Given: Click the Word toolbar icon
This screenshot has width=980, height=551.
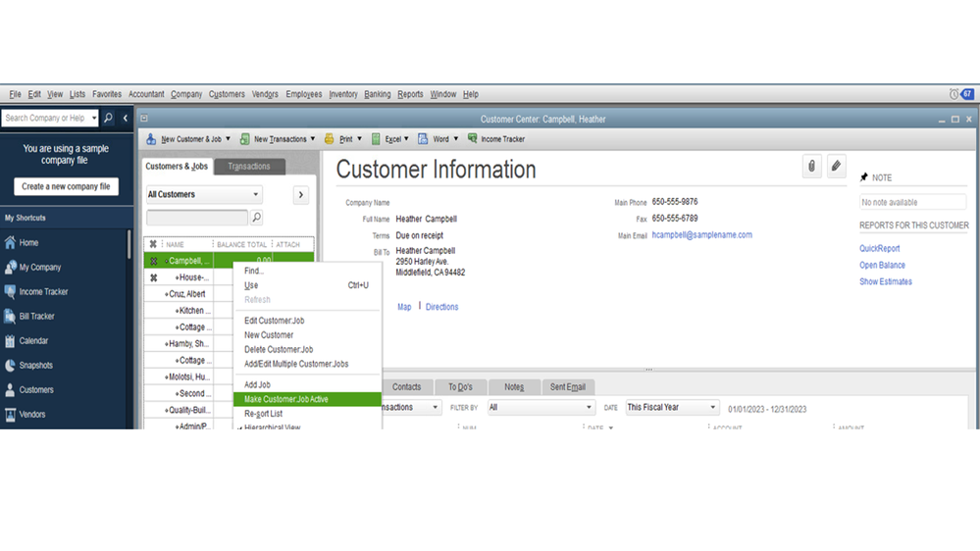Looking at the screenshot, I should (x=423, y=138).
